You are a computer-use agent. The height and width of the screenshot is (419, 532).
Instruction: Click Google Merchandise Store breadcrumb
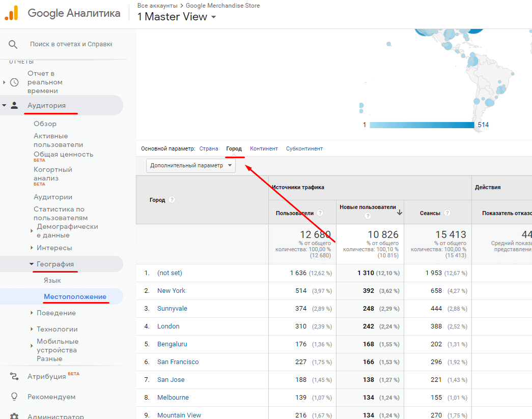click(x=222, y=6)
